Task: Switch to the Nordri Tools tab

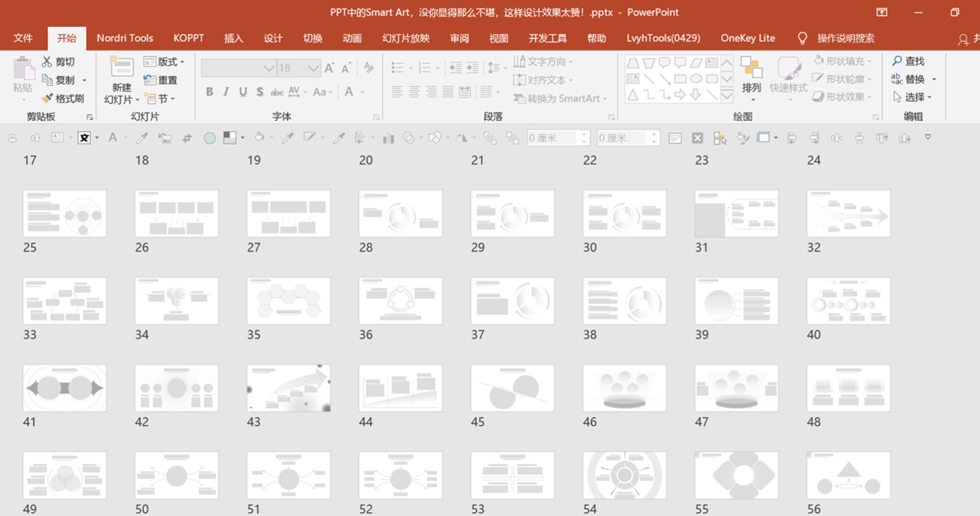Action: (x=125, y=38)
